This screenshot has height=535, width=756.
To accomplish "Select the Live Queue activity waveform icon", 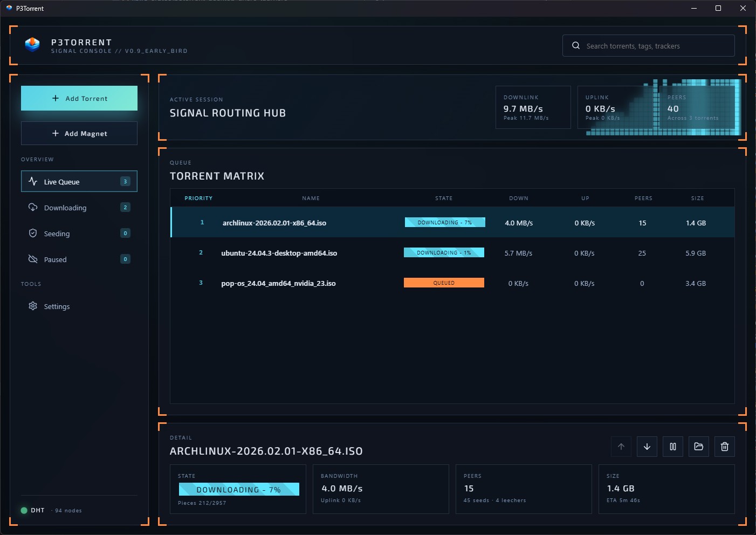I will pos(33,182).
